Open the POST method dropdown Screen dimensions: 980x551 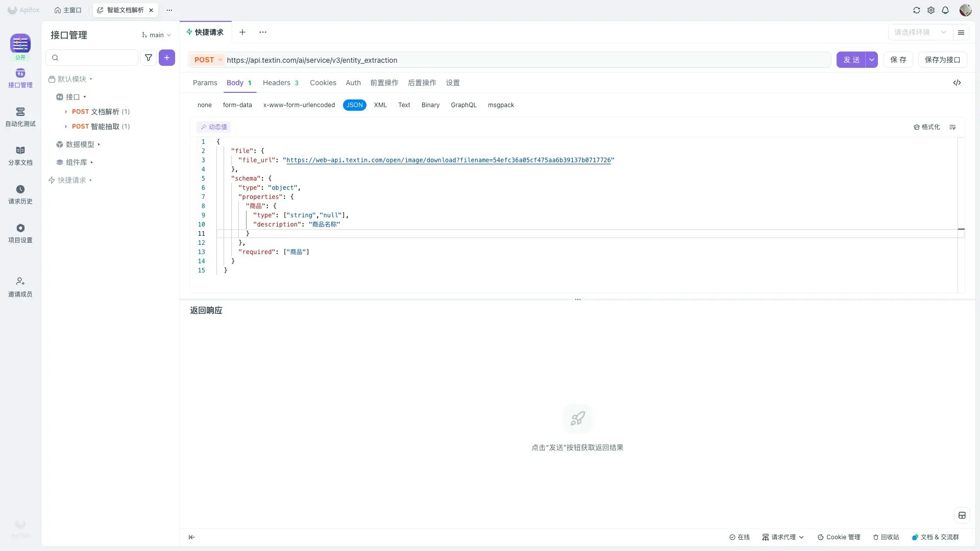[208, 60]
